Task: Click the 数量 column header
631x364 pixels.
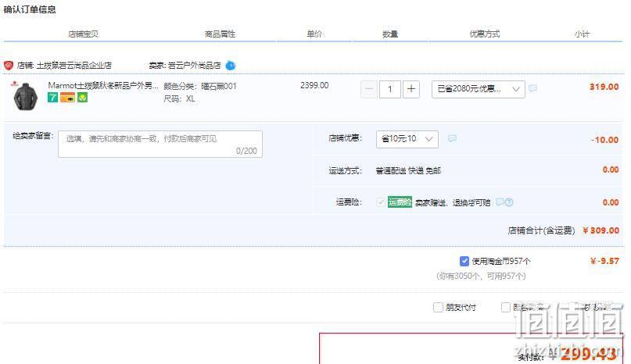Action: (390, 34)
